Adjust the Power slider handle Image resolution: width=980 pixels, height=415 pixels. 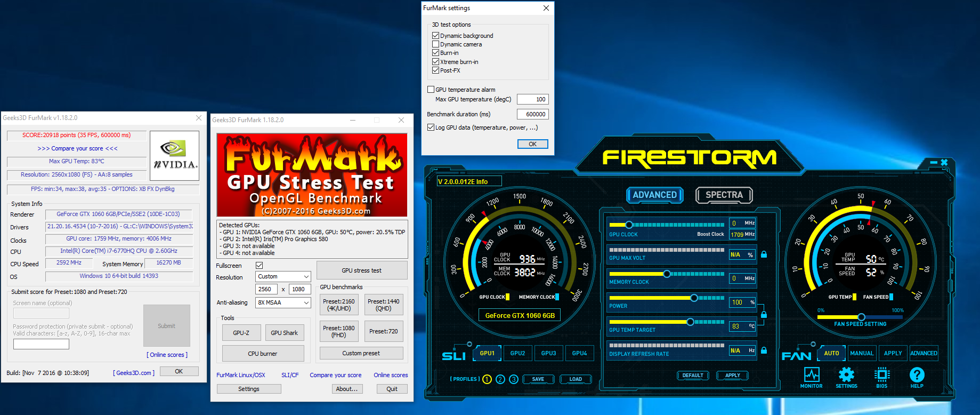tap(694, 298)
